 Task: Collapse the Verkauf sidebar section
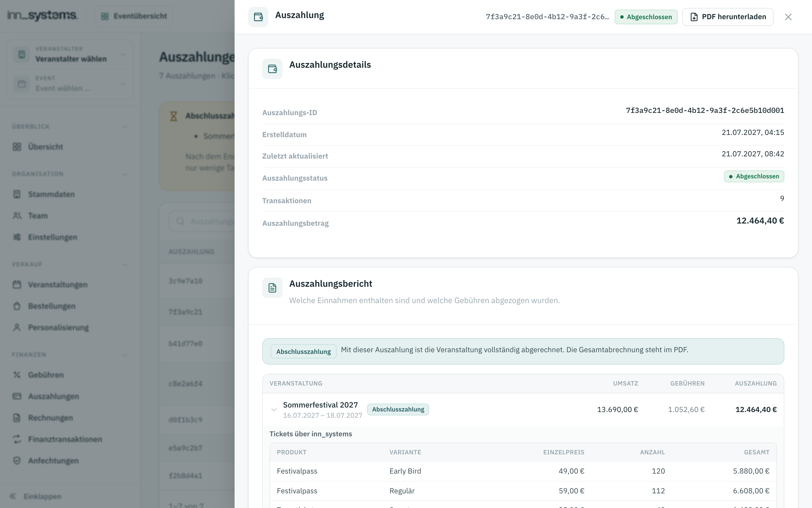coord(125,265)
